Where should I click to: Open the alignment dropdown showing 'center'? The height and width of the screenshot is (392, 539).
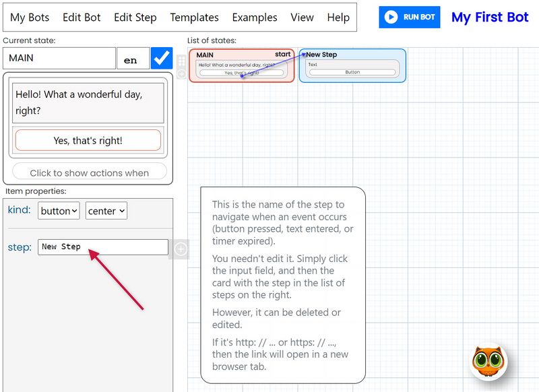point(105,210)
